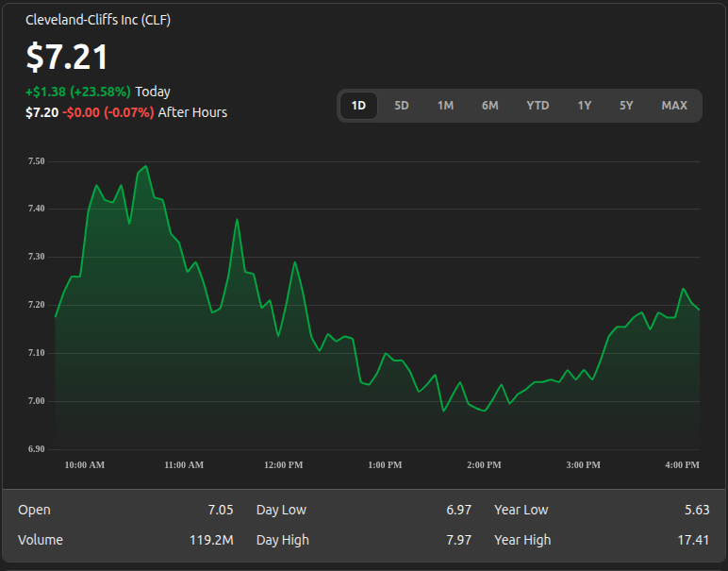Choose the 6M time range
This screenshot has width=728, height=571.
pyautogui.click(x=489, y=106)
